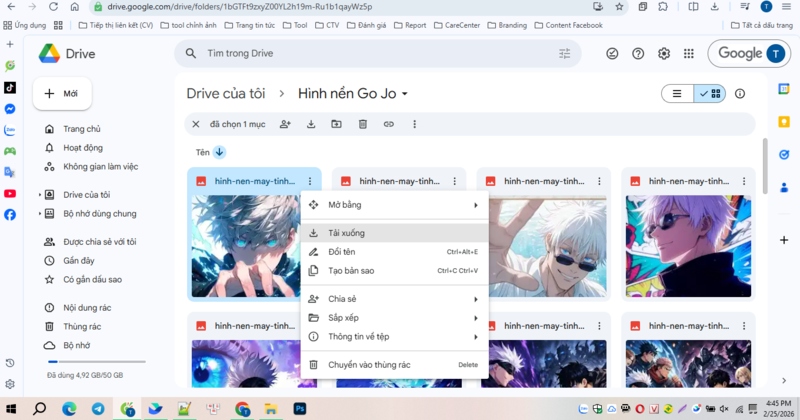Click the download icon in selection toolbar
This screenshot has height=420, width=800.
click(x=311, y=124)
